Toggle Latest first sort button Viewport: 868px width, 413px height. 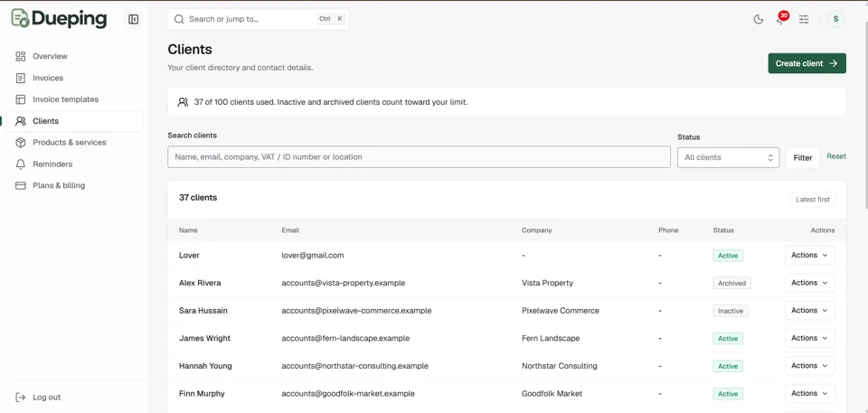pyautogui.click(x=813, y=200)
